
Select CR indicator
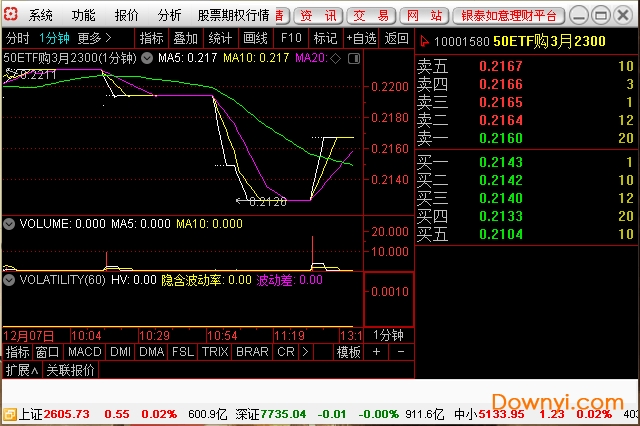click(285, 352)
